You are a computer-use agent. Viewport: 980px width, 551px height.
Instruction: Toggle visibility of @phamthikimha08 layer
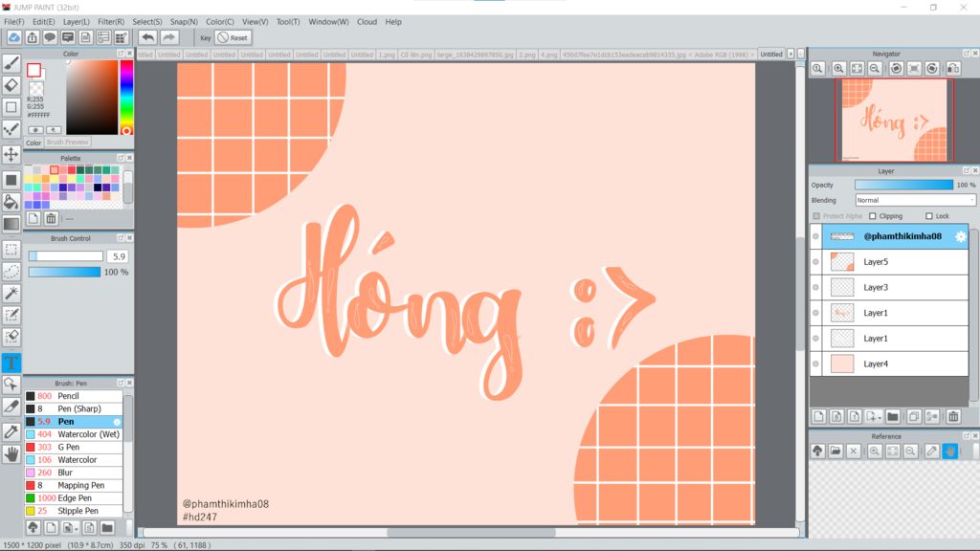pos(815,236)
